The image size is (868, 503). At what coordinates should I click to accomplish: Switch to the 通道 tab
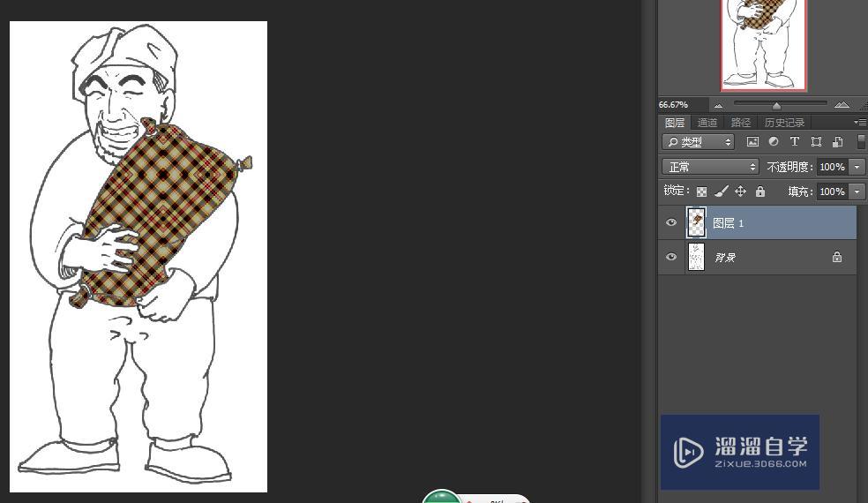click(x=707, y=123)
